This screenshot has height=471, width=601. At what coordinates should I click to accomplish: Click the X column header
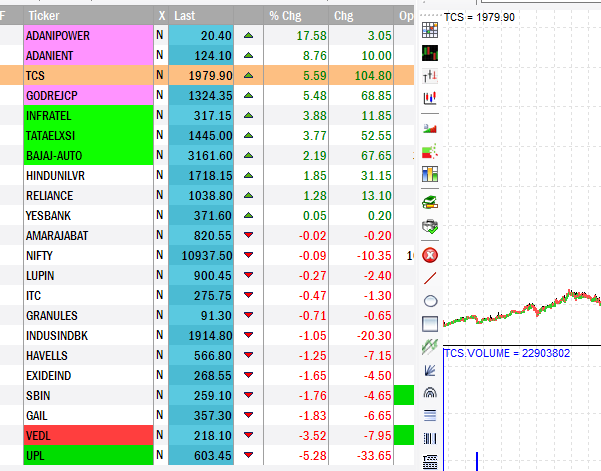(161, 16)
